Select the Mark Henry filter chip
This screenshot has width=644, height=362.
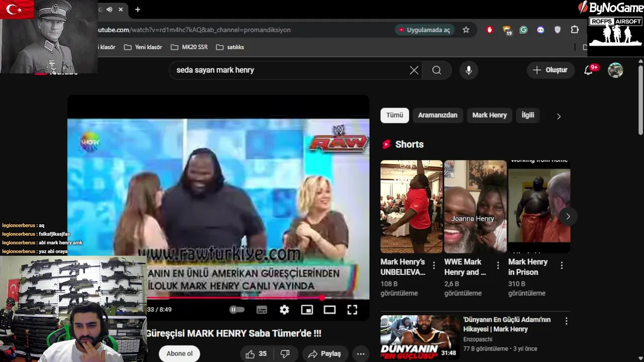coord(490,115)
